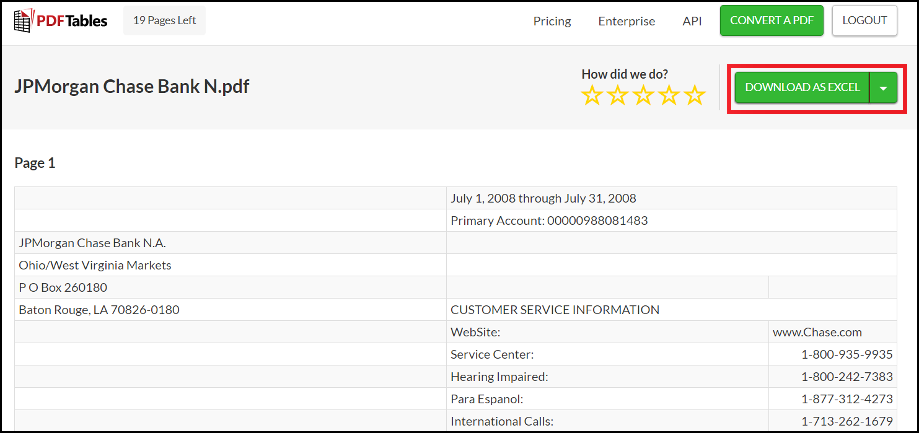The height and width of the screenshot is (433, 919).
Task: Click the JPMorgan Chase Bank N.pdf title
Action: pos(132,87)
